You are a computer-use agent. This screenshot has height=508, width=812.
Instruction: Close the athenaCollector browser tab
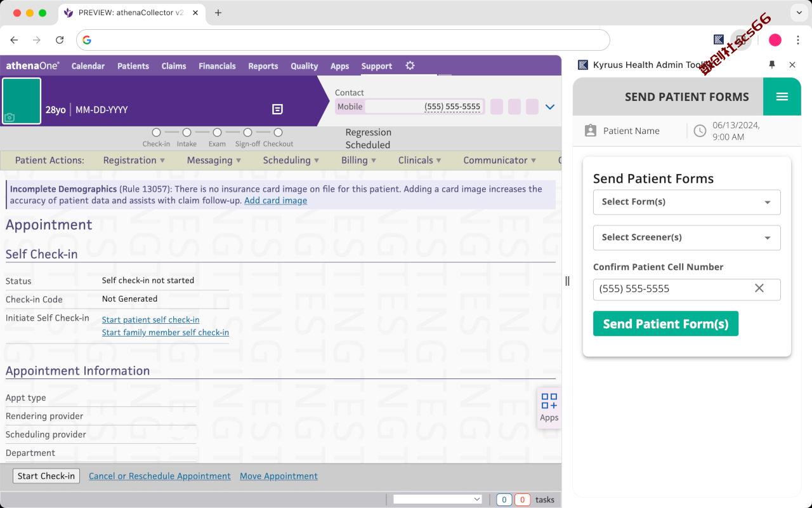point(195,13)
